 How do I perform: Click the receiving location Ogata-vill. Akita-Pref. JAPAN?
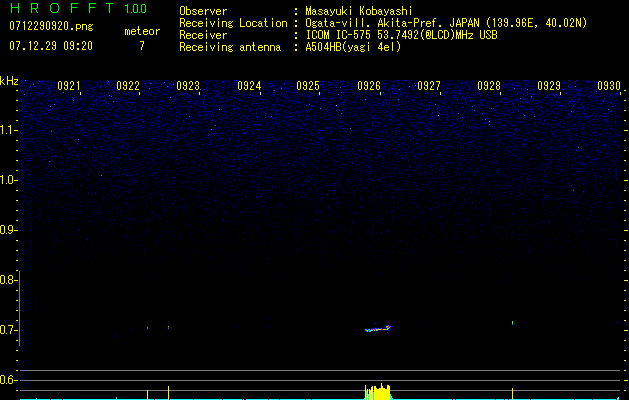[x=392, y=24]
